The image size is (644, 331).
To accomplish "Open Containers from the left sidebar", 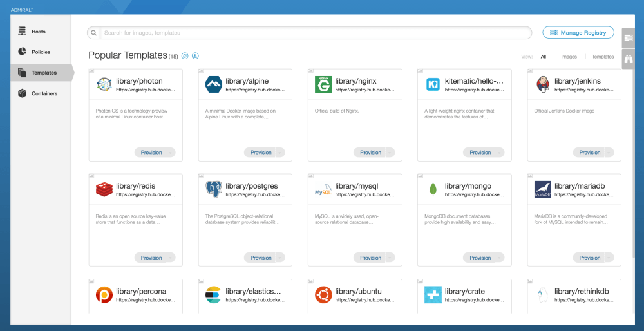I will (x=44, y=94).
